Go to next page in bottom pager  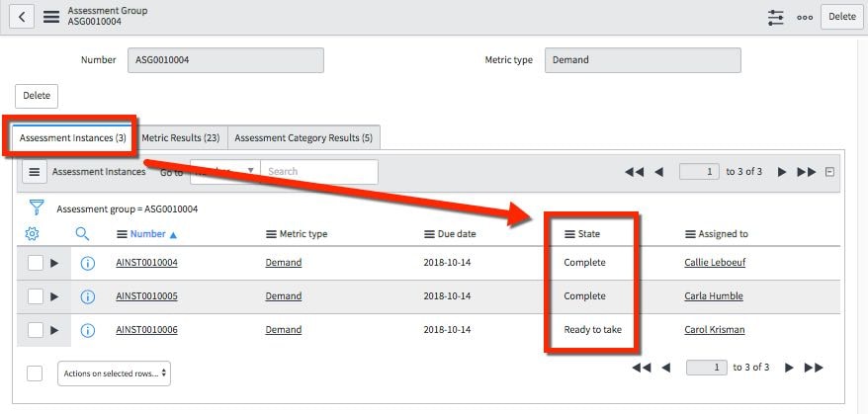pos(789,368)
